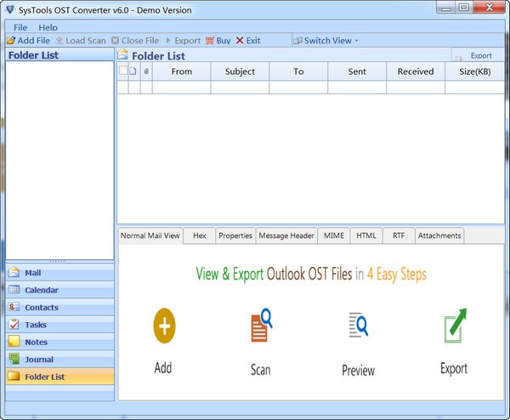Open the File menu

tap(20, 28)
